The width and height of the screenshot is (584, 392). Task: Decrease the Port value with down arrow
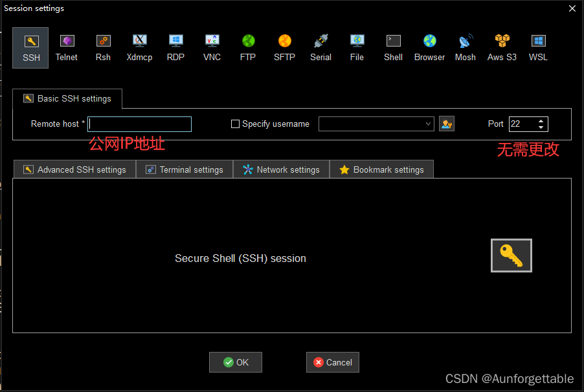point(541,127)
